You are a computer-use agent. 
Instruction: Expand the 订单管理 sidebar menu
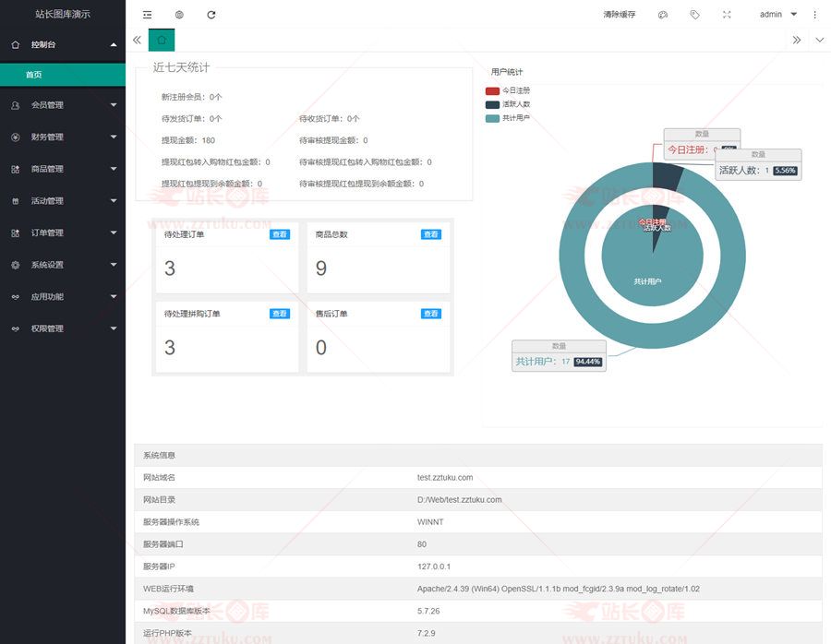(x=63, y=233)
